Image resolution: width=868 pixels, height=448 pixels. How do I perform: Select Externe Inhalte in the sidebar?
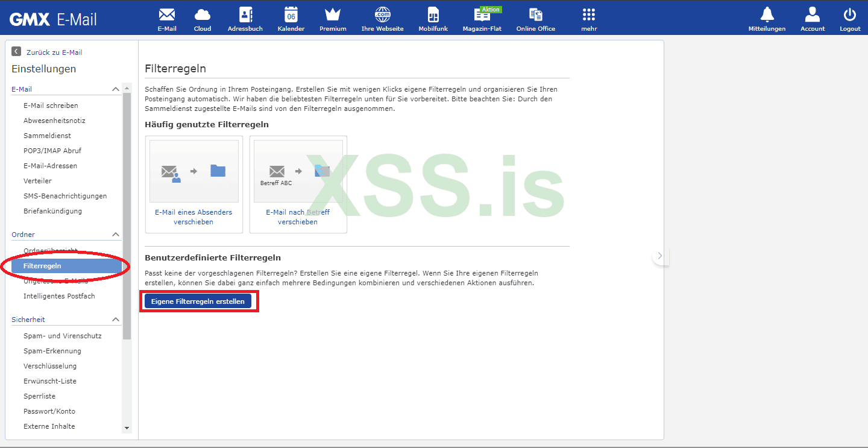click(x=49, y=426)
